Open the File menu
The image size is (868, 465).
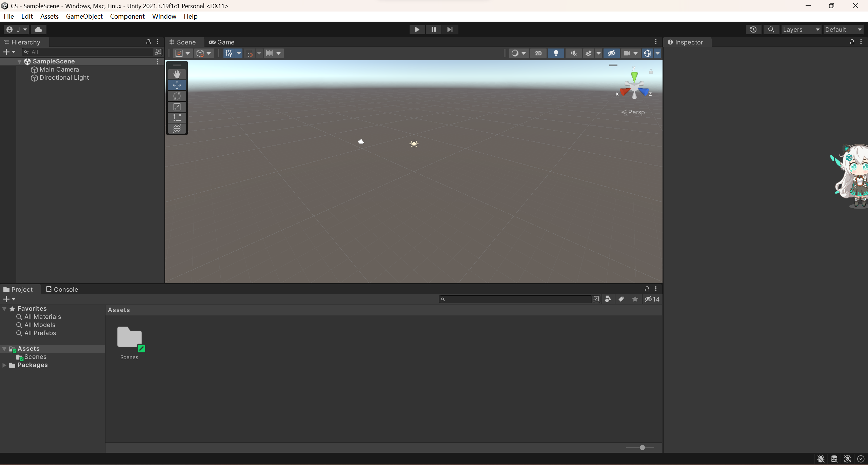9,16
